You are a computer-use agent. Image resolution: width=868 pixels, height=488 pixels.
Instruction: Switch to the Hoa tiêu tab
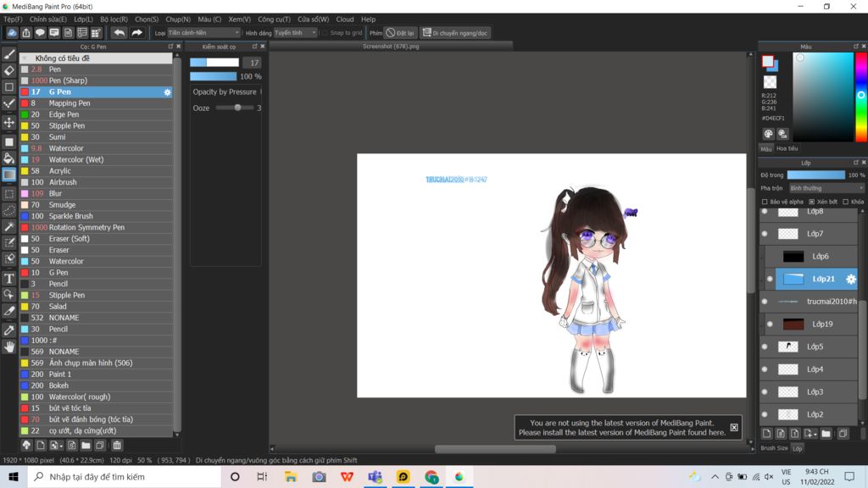[787, 148]
